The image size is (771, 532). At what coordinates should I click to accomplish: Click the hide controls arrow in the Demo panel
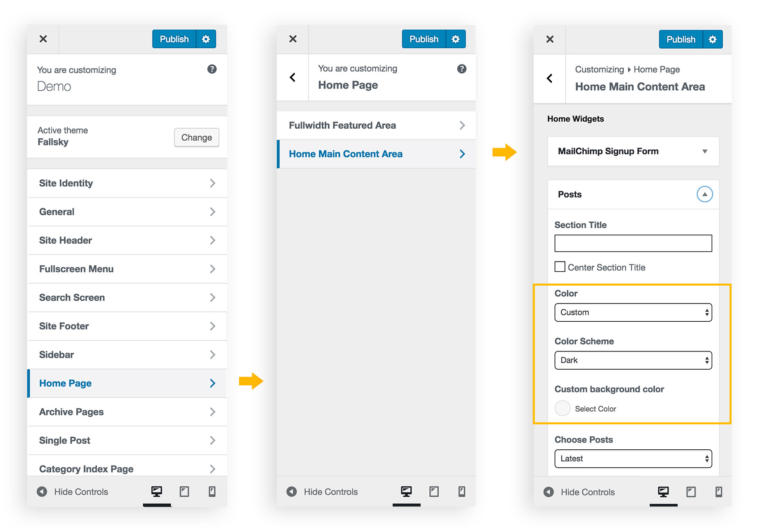[42, 492]
